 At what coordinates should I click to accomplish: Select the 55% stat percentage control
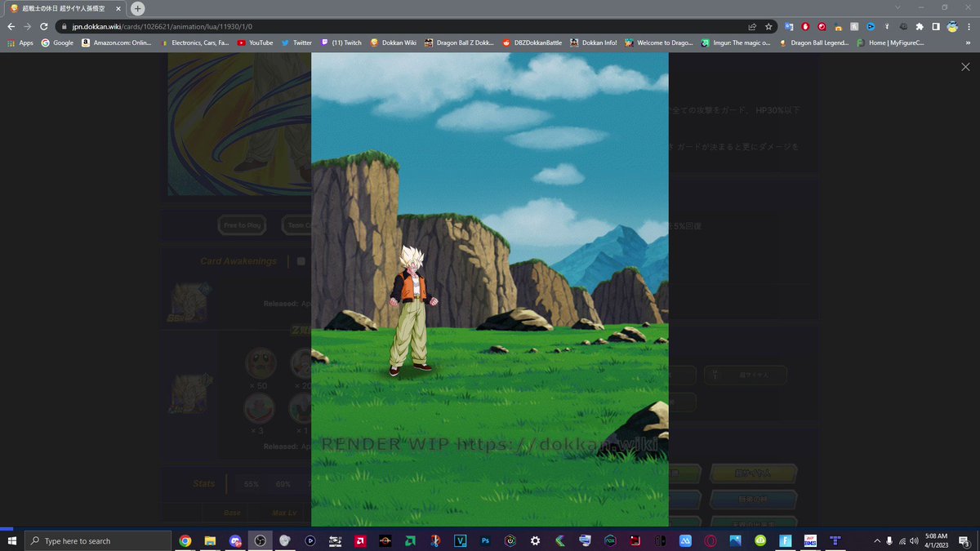pyautogui.click(x=250, y=483)
